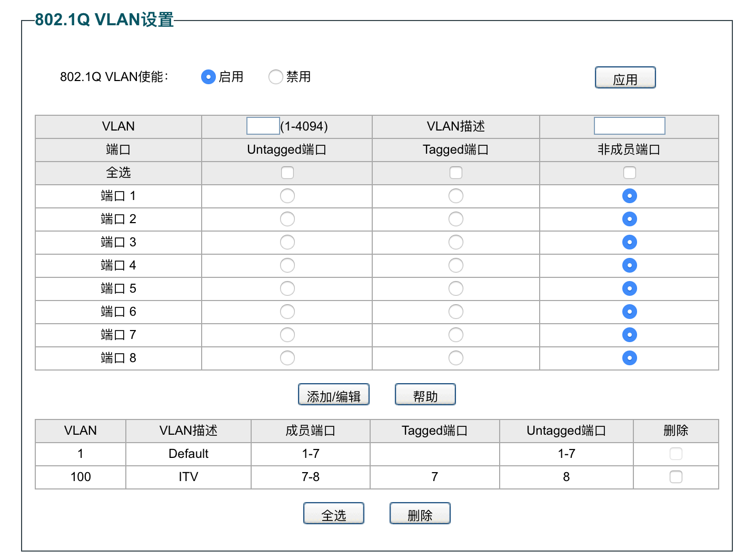Click the 应用 apply button
Image resolution: width=755 pixels, height=560 pixels.
(625, 78)
